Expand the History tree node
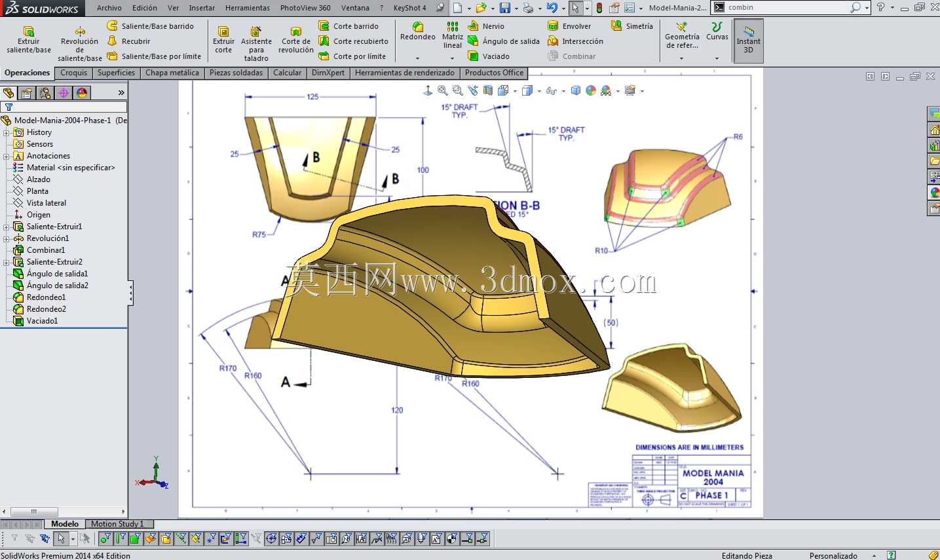 click(x=7, y=132)
